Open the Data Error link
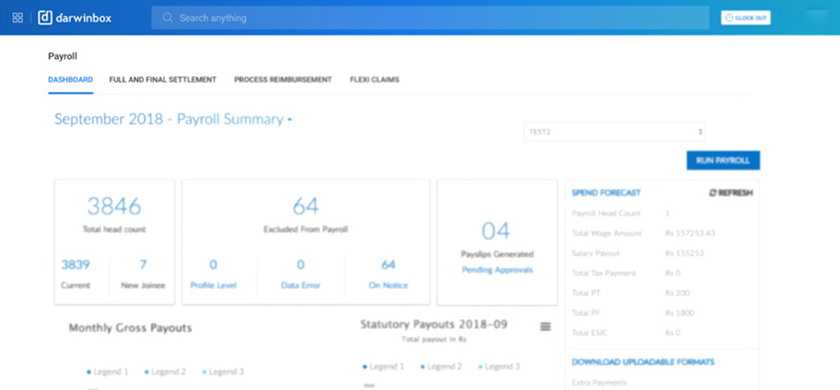 click(301, 286)
